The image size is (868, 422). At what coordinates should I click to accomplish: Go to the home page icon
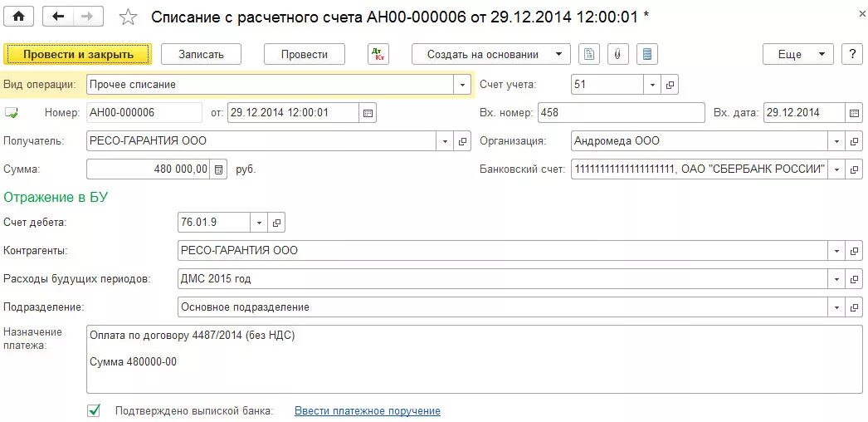click(x=19, y=17)
